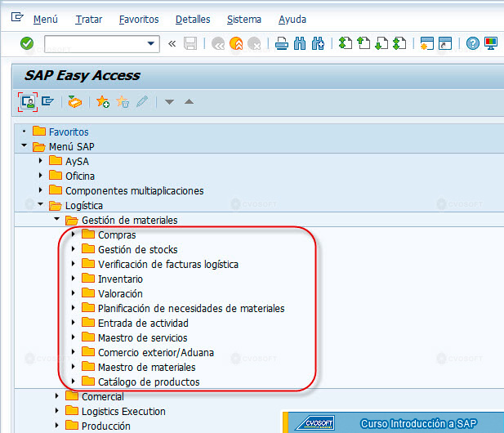Click the Change favorites pencil icon
The height and width of the screenshot is (433, 504).
[x=142, y=102]
